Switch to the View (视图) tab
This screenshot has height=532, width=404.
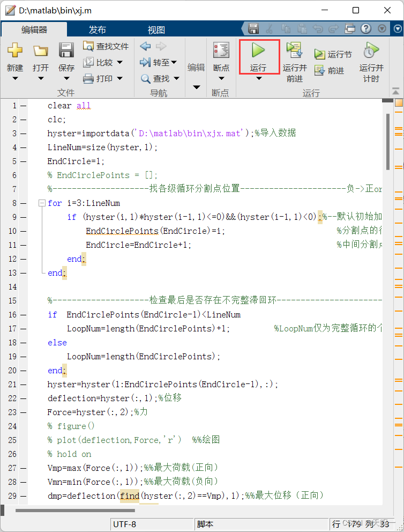[156, 30]
